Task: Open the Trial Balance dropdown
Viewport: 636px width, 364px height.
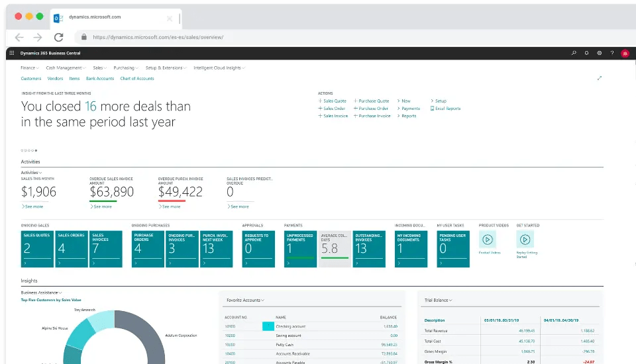Action: click(x=438, y=300)
